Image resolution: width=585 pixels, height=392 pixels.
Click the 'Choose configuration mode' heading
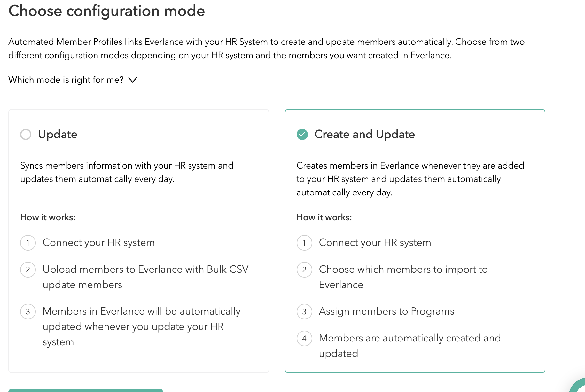click(x=106, y=11)
